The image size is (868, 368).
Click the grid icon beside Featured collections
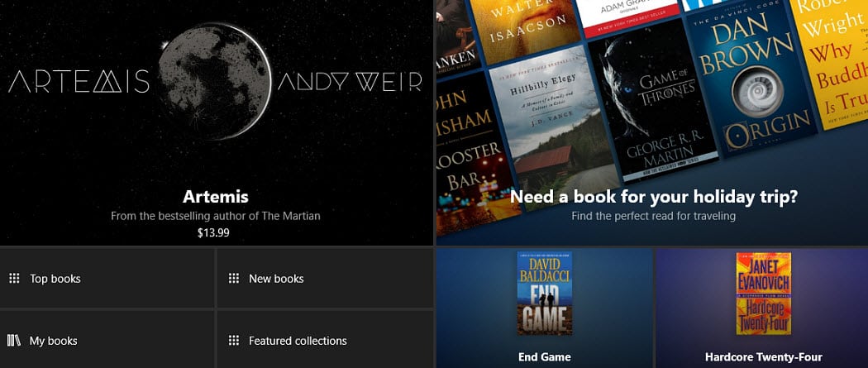pyautogui.click(x=234, y=341)
